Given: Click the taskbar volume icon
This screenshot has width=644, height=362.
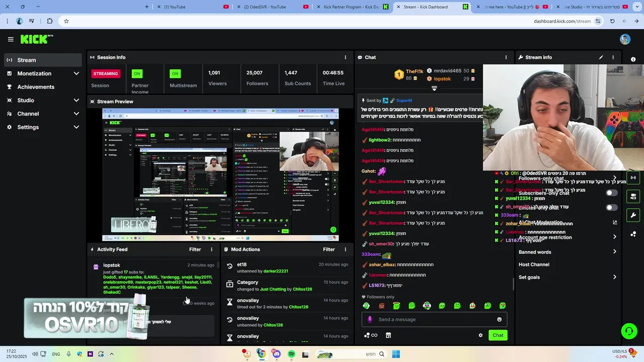Looking at the screenshot, I should [x=35, y=354].
